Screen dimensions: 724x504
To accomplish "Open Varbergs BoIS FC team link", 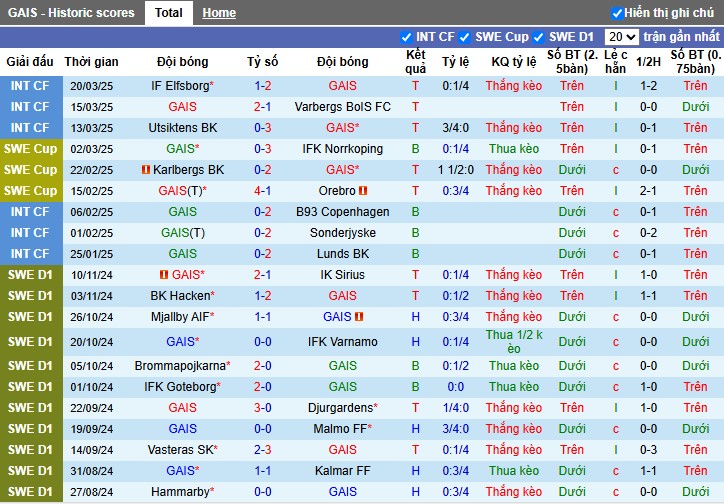I will click(x=343, y=107).
